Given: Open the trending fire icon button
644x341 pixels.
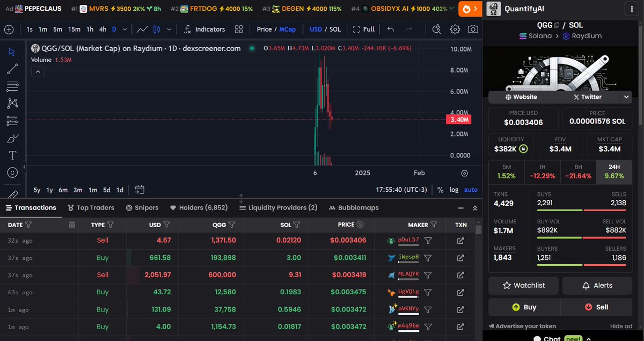Looking at the screenshot, I should (469, 9).
